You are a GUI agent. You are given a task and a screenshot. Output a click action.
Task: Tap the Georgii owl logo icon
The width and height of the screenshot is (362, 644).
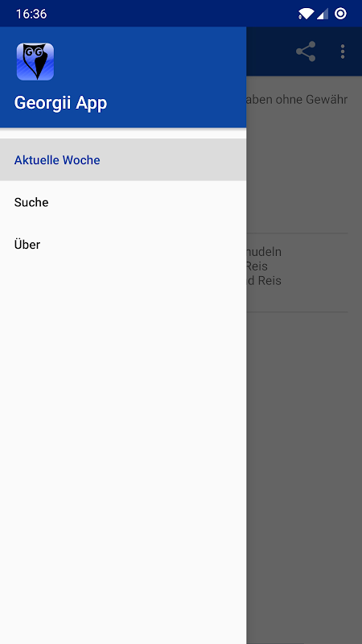pos(35,62)
